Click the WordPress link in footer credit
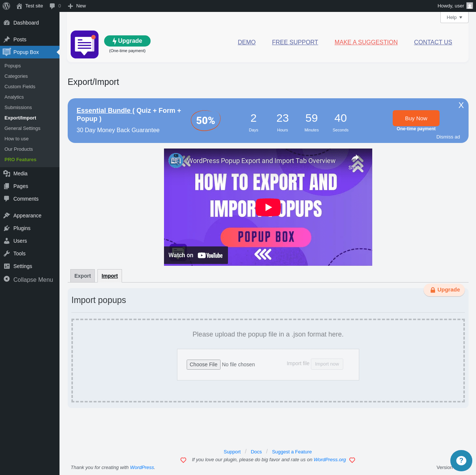This screenshot has height=475, width=476. click(142, 468)
